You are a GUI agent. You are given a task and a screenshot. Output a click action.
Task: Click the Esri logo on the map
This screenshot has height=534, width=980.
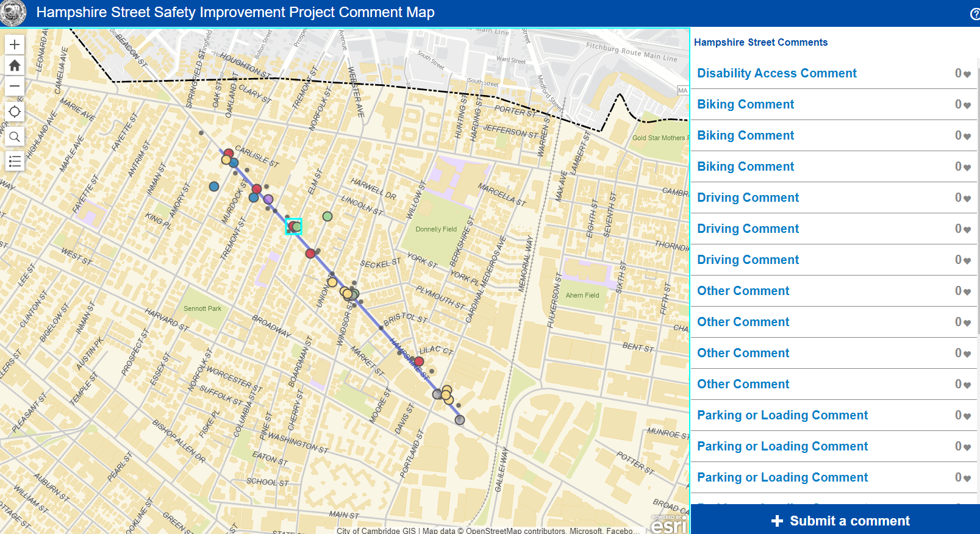668,524
